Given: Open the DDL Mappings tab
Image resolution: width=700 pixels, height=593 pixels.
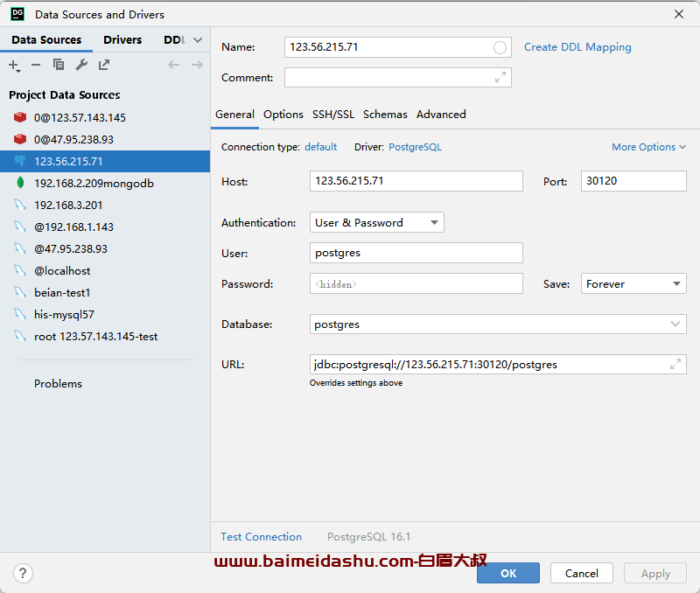Looking at the screenshot, I should click(174, 40).
